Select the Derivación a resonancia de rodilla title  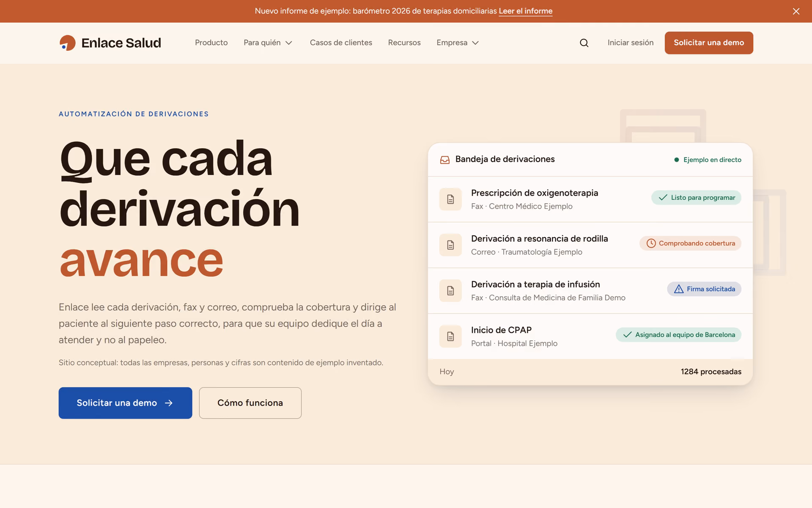[x=540, y=239]
